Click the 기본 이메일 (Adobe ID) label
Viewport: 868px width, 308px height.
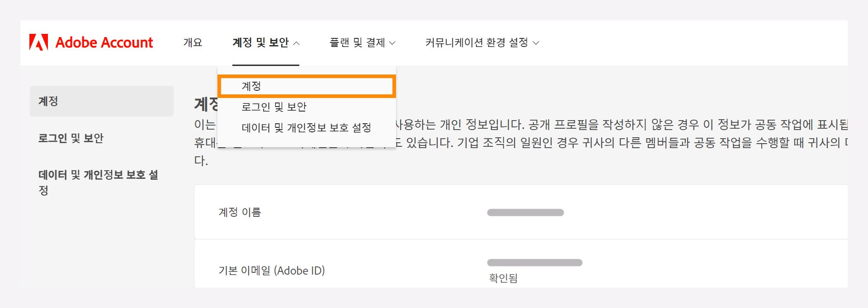click(x=272, y=271)
